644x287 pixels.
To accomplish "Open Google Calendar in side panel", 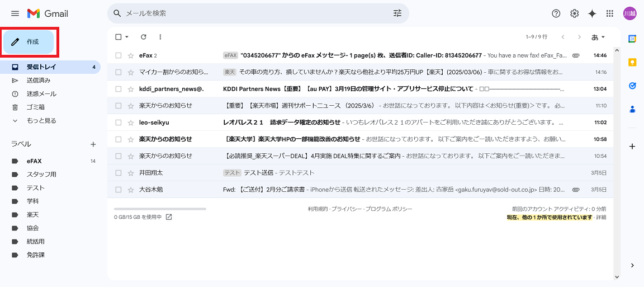I will pyautogui.click(x=632, y=39).
